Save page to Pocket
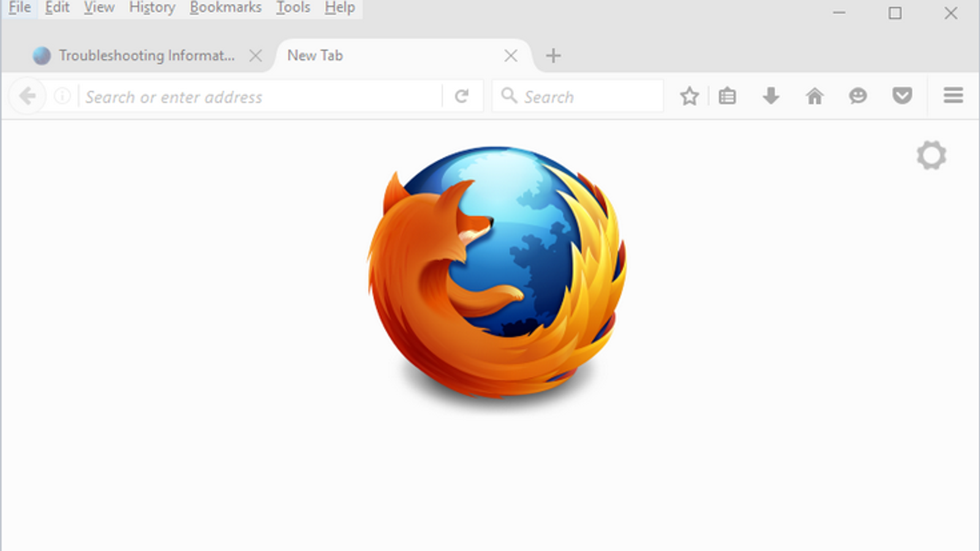This screenshot has height=551, width=980. 902,96
